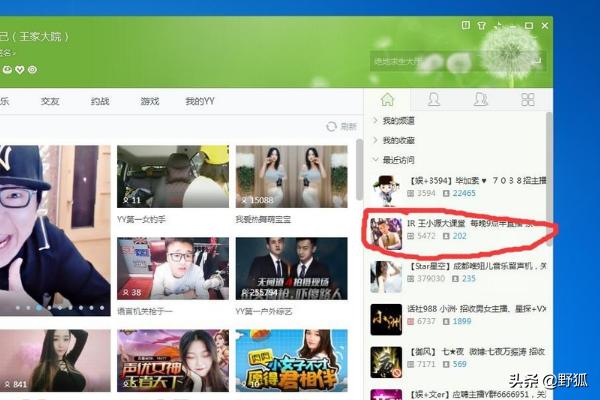The height and width of the screenshot is (400, 600).
Task: Select 【娱+3594】毕加索 channel row text
Action: coord(477,180)
